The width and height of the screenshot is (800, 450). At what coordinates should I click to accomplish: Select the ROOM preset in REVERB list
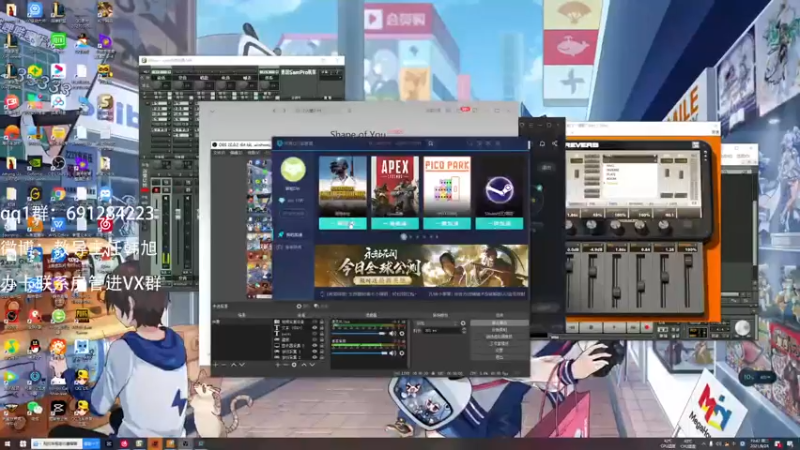611,179
